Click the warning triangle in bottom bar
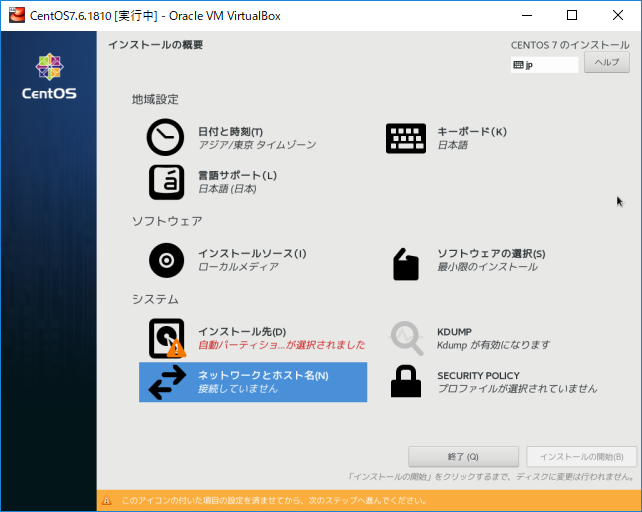This screenshot has width=642, height=512. click(106, 501)
